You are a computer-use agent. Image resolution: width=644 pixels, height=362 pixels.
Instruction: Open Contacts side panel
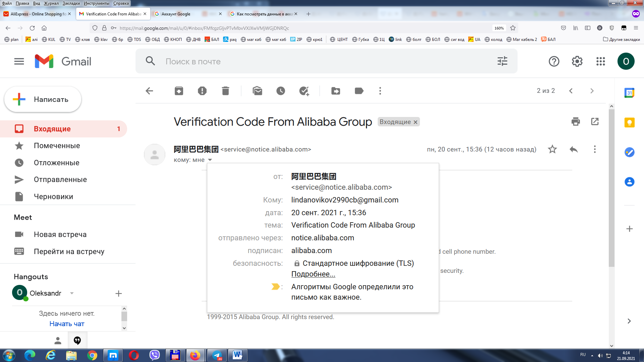(629, 182)
